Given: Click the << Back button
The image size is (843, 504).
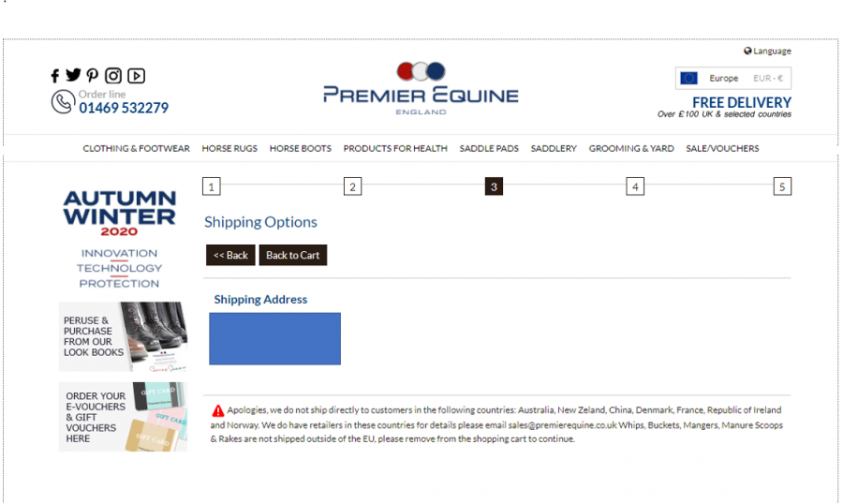Looking at the screenshot, I should click(230, 255).
